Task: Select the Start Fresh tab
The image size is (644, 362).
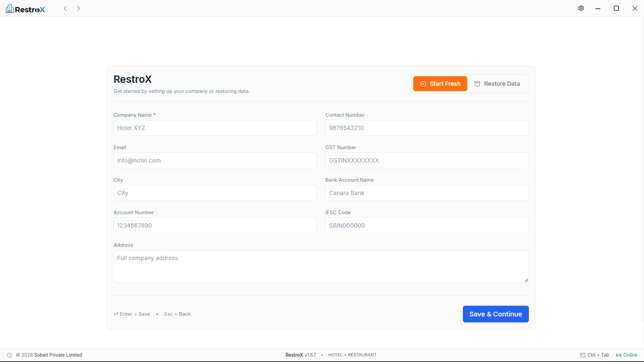Action: point(440,84)
